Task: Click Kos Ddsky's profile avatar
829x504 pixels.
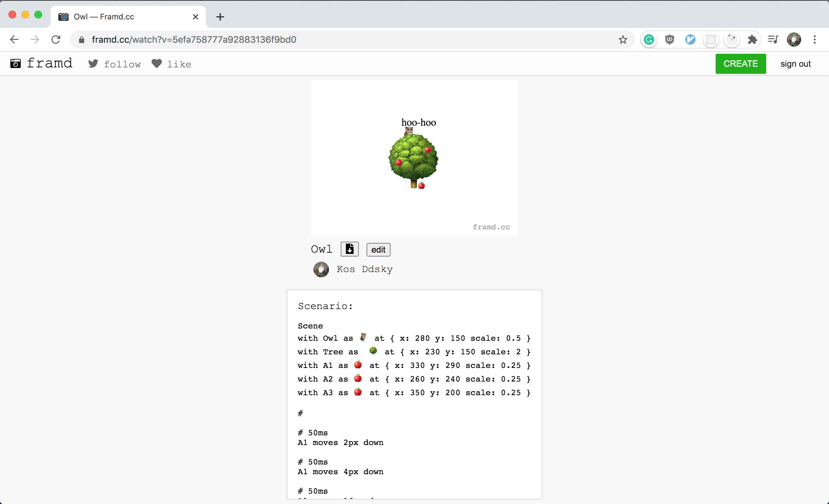Action: [x=321, y=269]
